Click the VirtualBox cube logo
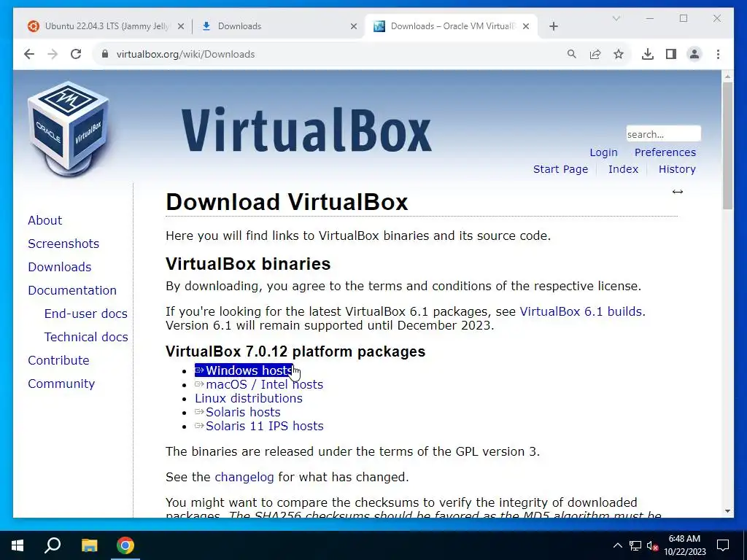747x560 pixels. click(x=69, y=128)
